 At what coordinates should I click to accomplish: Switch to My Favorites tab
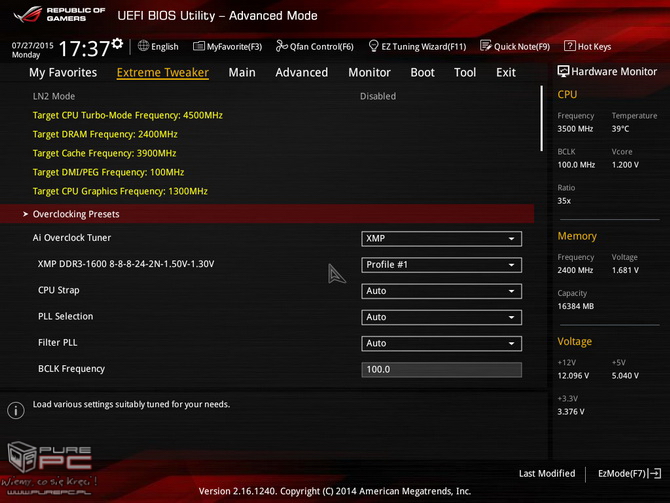(63, 72)
